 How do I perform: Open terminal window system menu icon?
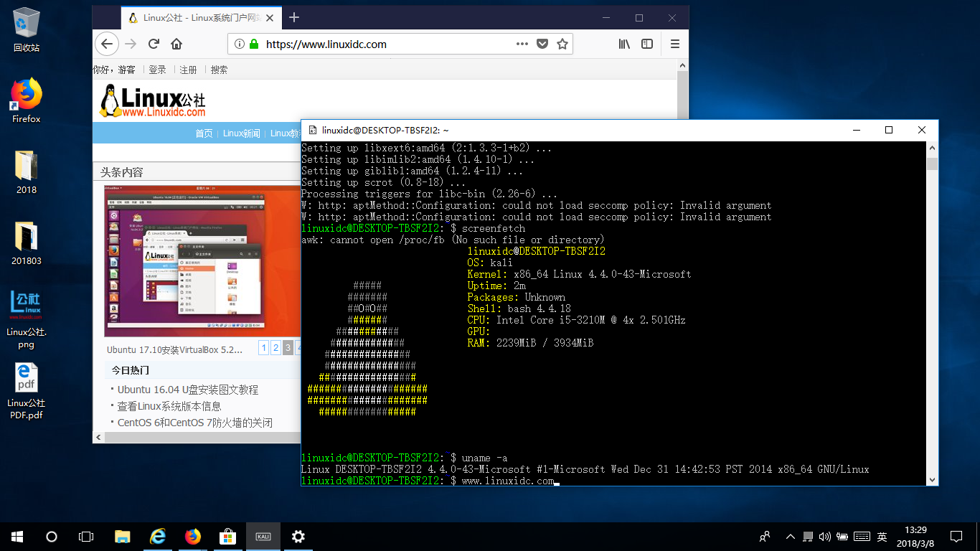pyautogui.click(x=312, y=130)
